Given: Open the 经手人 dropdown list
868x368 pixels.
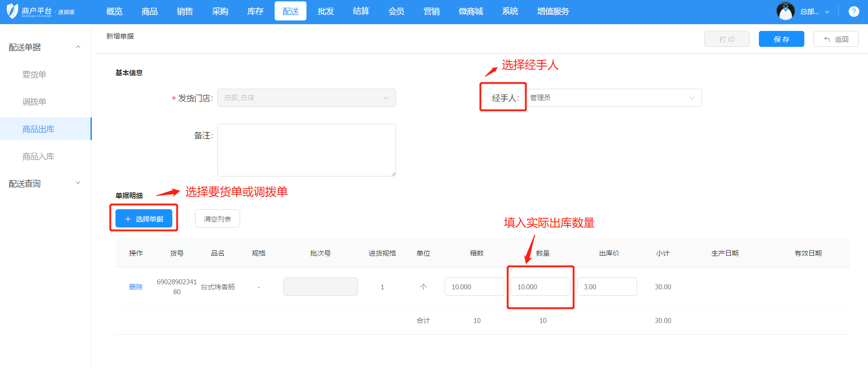Looking at the screenshot, I should [613, 98].
